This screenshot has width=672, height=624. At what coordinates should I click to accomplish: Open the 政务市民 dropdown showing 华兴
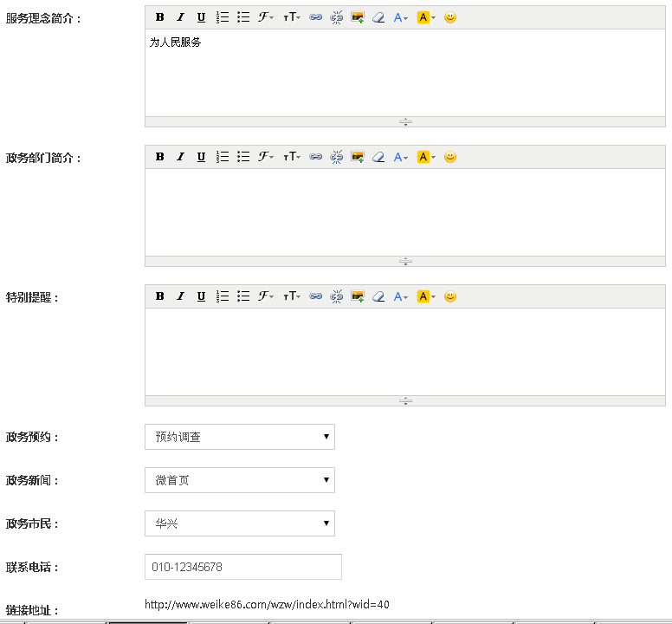tap(240, 523)
